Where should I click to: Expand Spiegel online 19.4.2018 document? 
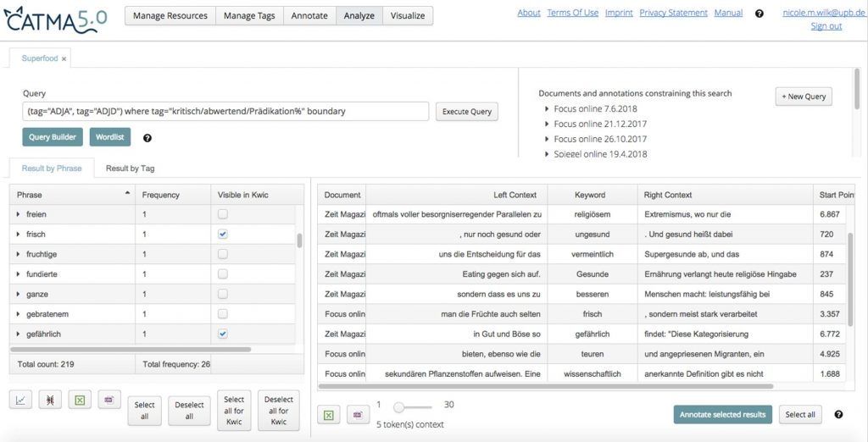click(547, 154)
